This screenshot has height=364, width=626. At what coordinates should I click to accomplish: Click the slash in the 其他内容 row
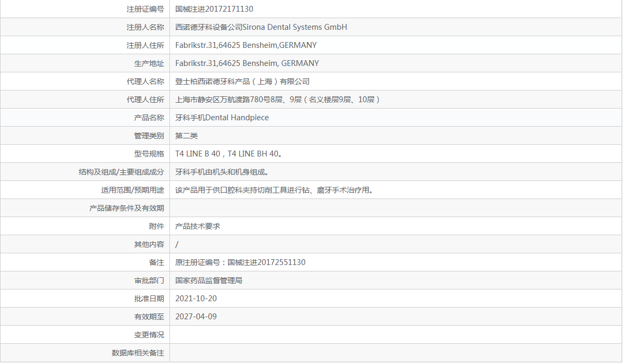[x=175, y=244]
